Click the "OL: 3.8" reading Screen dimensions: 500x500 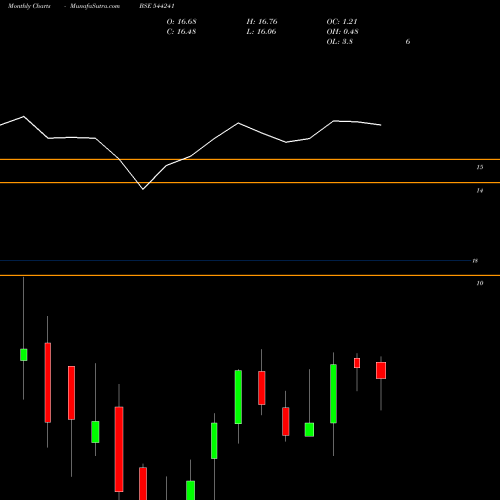[340, 42]
